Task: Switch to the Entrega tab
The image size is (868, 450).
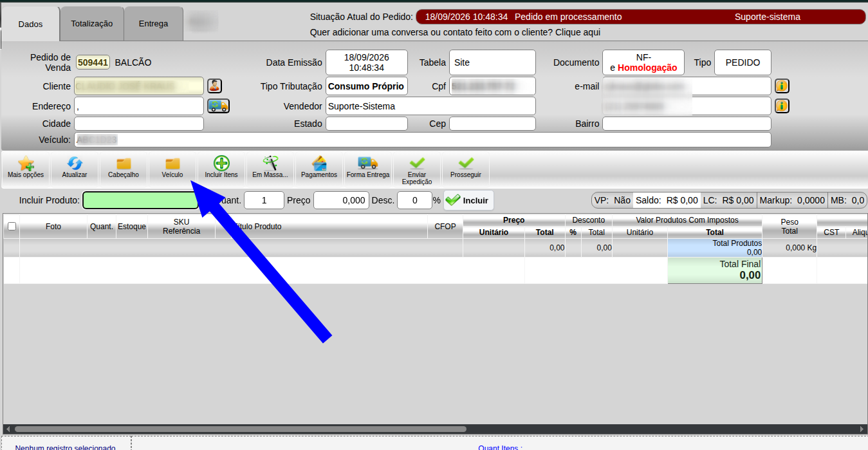Action: [154, 24]
